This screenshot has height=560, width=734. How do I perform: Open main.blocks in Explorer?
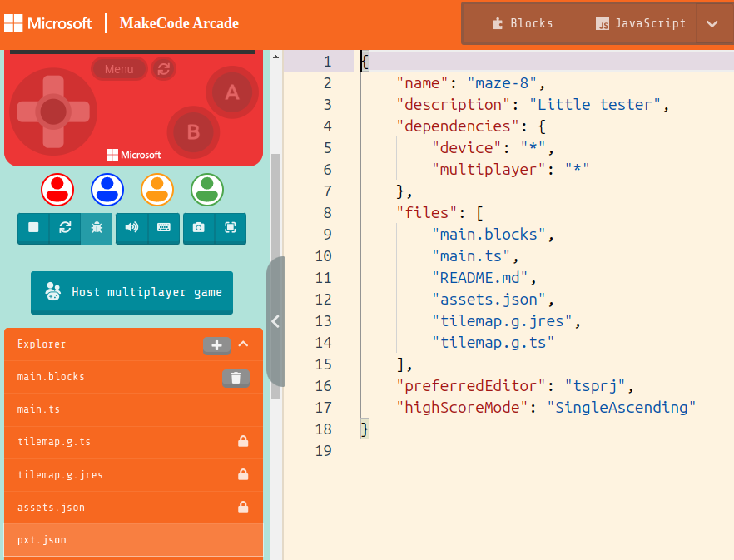point(133,377)
